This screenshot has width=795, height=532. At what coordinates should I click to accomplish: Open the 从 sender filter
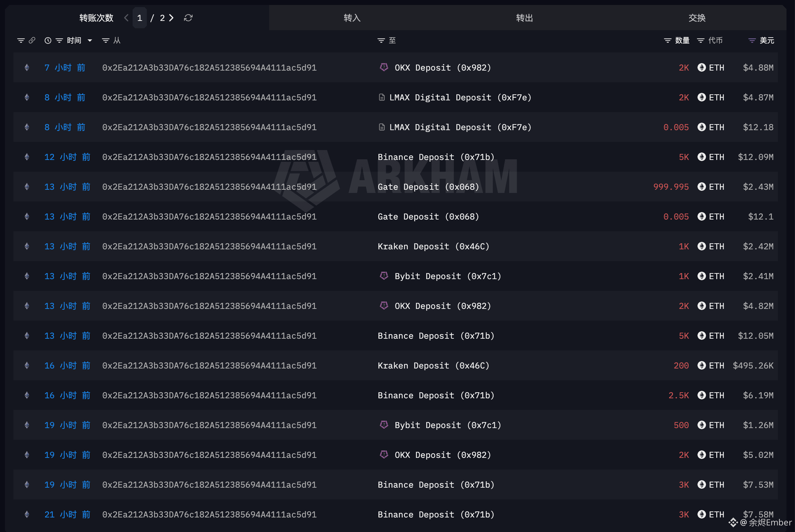(106, 40)
